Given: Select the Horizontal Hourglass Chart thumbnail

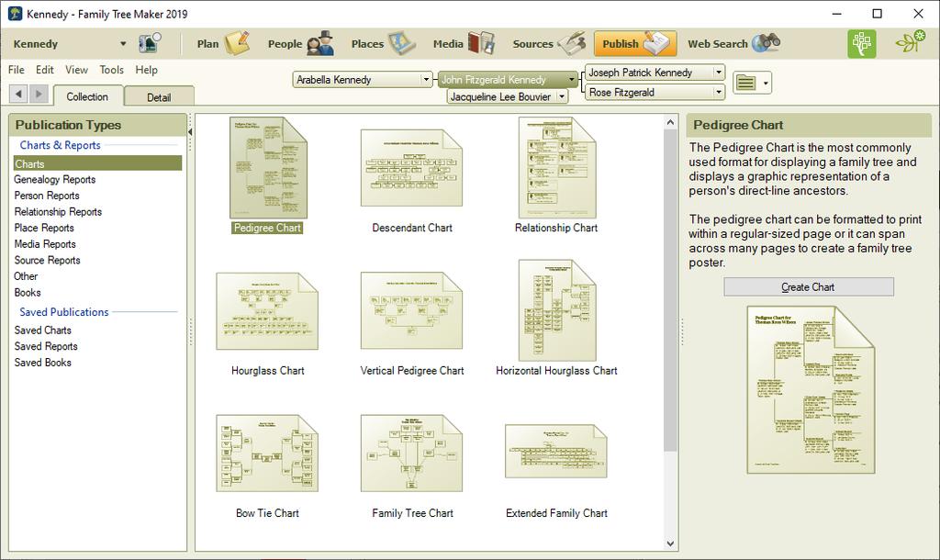Looking at the screenshot, I should (557, 310).
